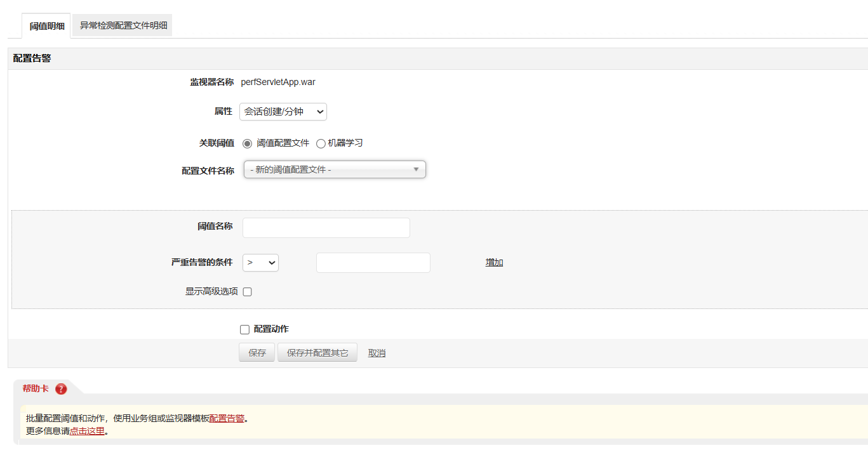This screenshot has height=455, width=868.
Task: Enable the 显示高级选项 checkbox
Action: point(247,291)
